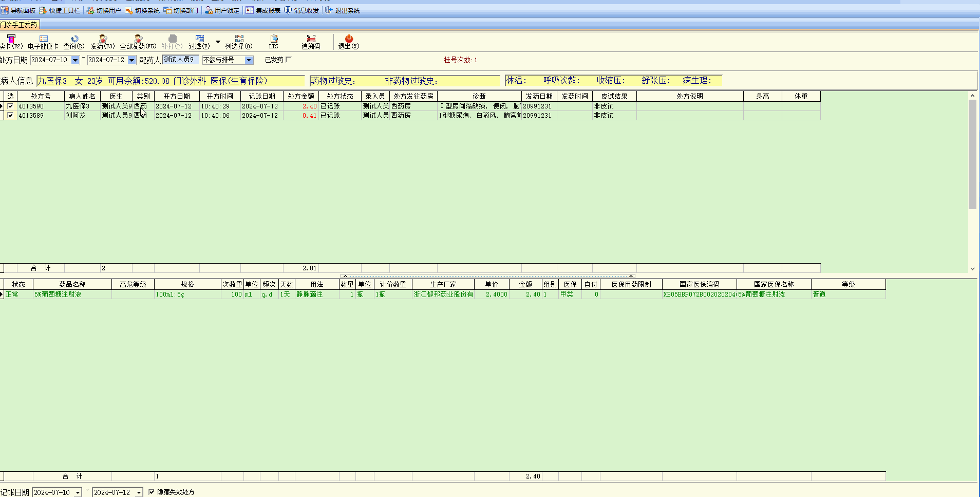The image size is (980, 497).
Task: Collapse the lower pane using the splitter right arrow
Action: pos(631,276)
